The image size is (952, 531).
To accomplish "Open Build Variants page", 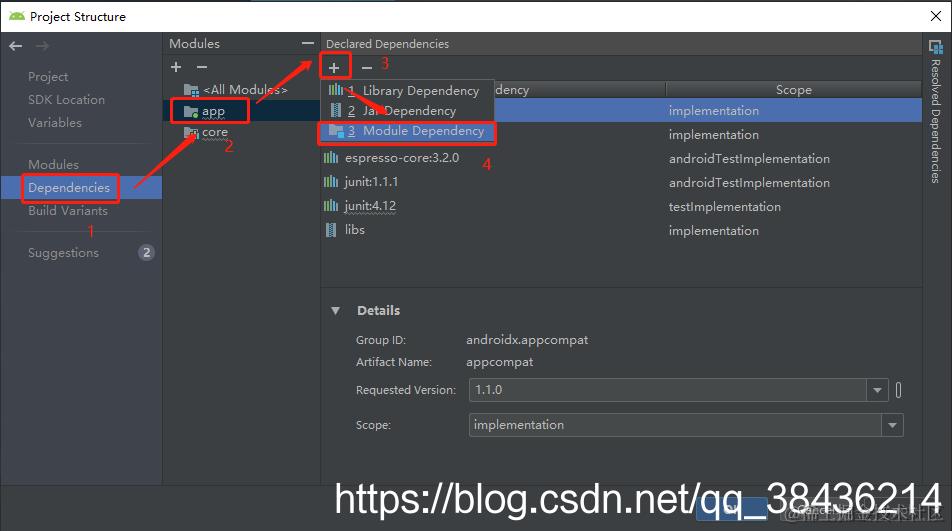I will (x=68, y=211).
